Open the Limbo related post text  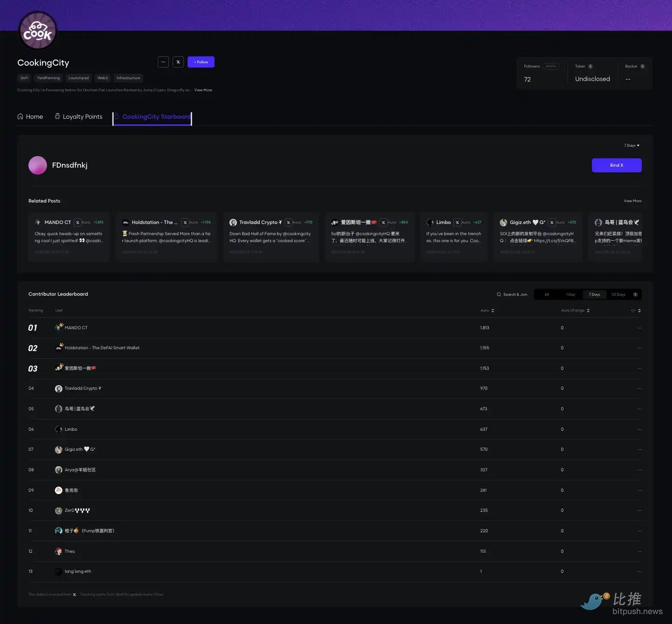[454, 237]
